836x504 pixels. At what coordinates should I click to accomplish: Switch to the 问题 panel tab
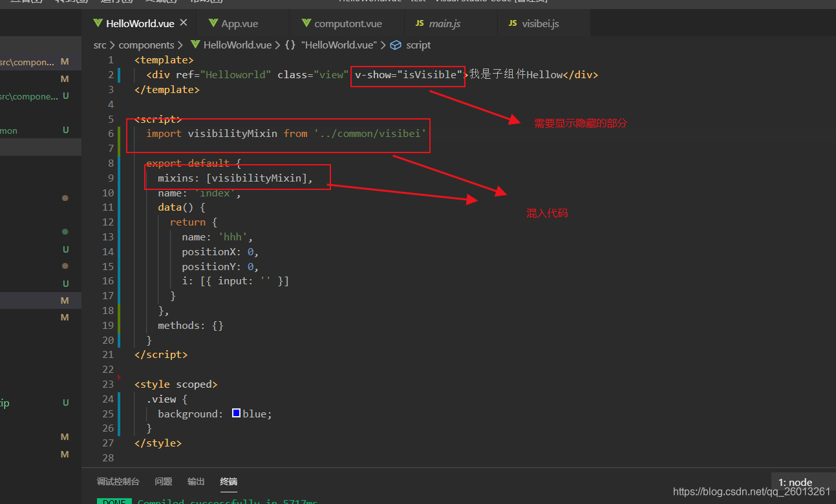click(164, 482)
